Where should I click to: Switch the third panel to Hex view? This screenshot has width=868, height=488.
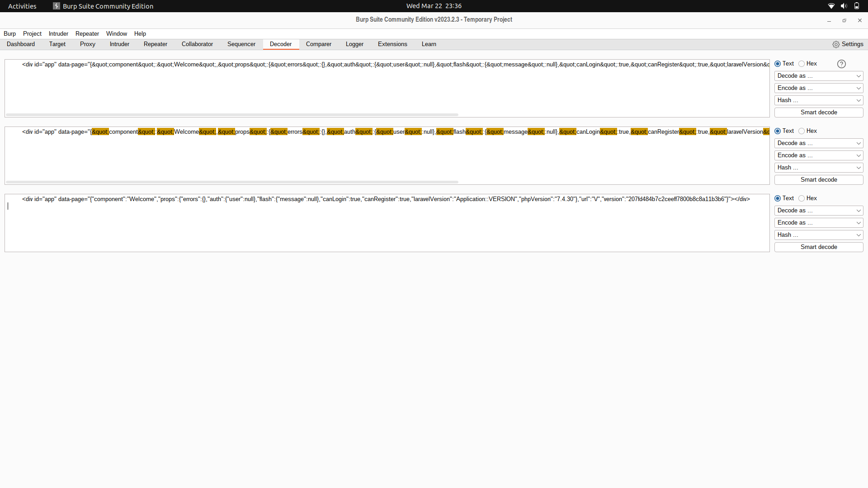[801, 198]
